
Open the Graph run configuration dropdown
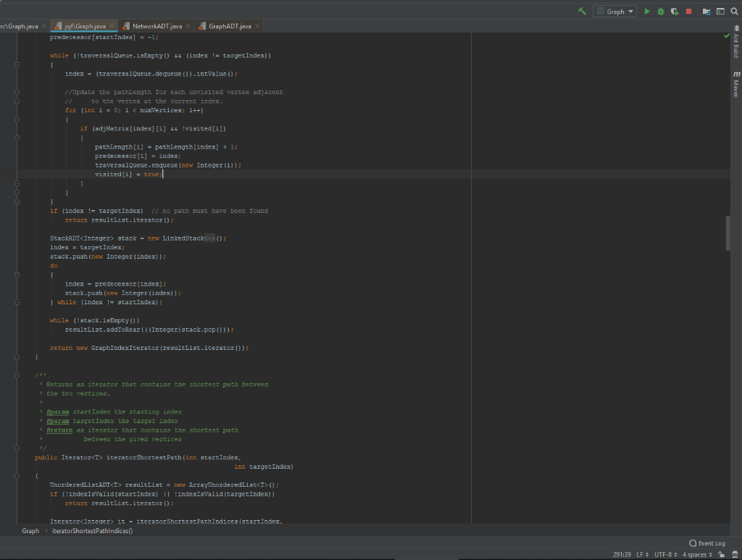tap(616, 12)
